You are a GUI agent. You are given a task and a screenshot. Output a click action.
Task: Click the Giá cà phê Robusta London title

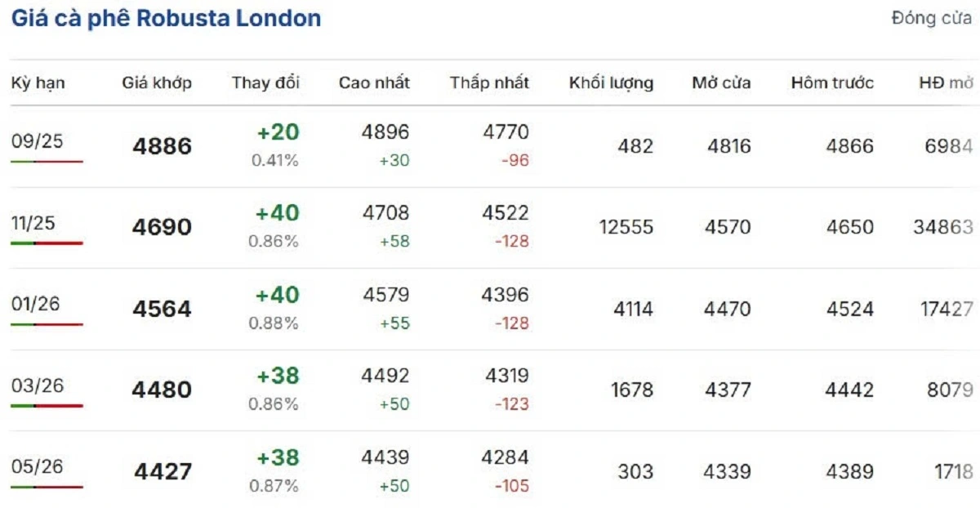tap(166, 19)
